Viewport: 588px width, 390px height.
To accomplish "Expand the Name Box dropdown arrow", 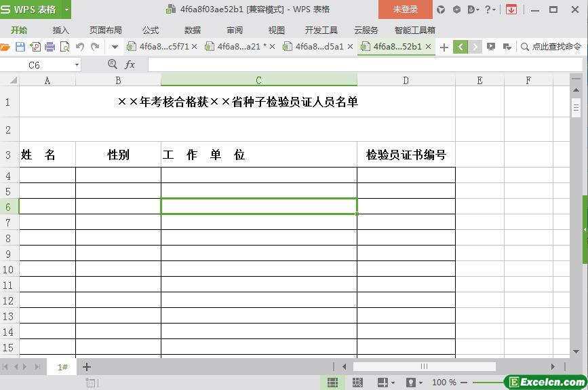I will [x=77, y=65].
